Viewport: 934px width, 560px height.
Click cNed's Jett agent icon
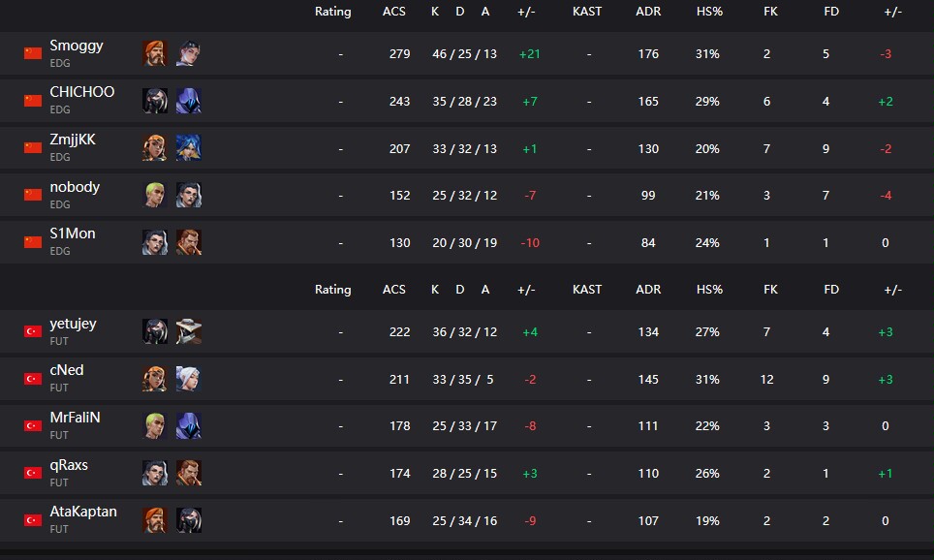coord(188,379)
